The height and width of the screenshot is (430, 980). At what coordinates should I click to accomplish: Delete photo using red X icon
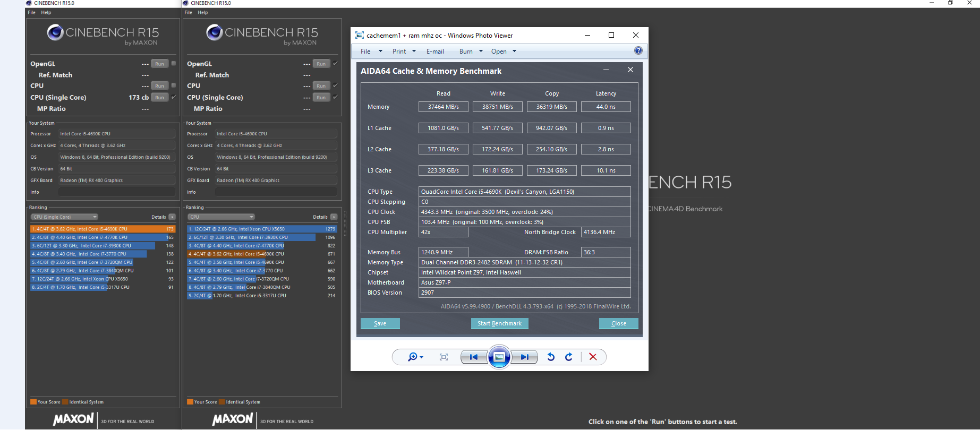click(x=593, y=357)
